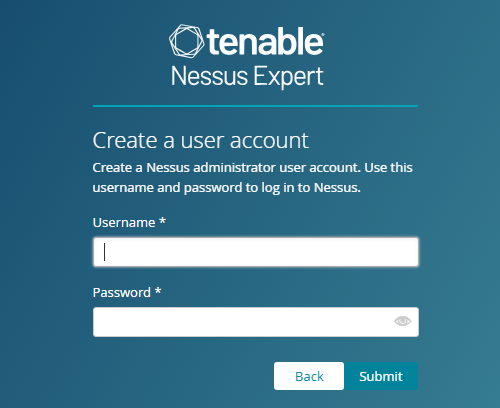Show the password using the eye icon
Viewport: 500px width, 408px height.
click(x=402, y=321)
